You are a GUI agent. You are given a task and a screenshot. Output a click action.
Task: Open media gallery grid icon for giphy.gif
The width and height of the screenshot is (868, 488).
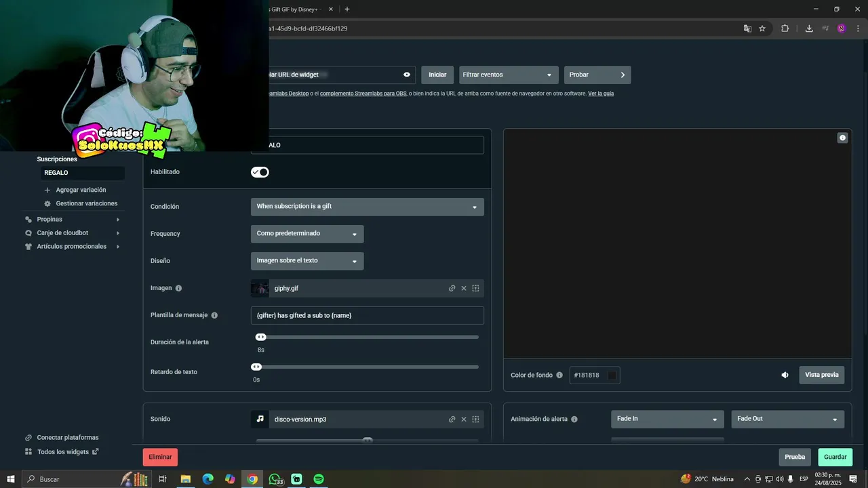coord(475,288)
